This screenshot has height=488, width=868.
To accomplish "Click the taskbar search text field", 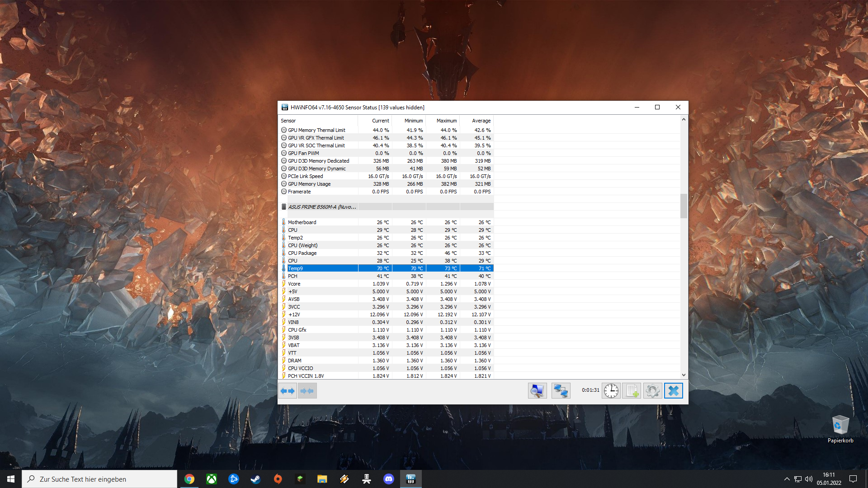I will 99,479.
